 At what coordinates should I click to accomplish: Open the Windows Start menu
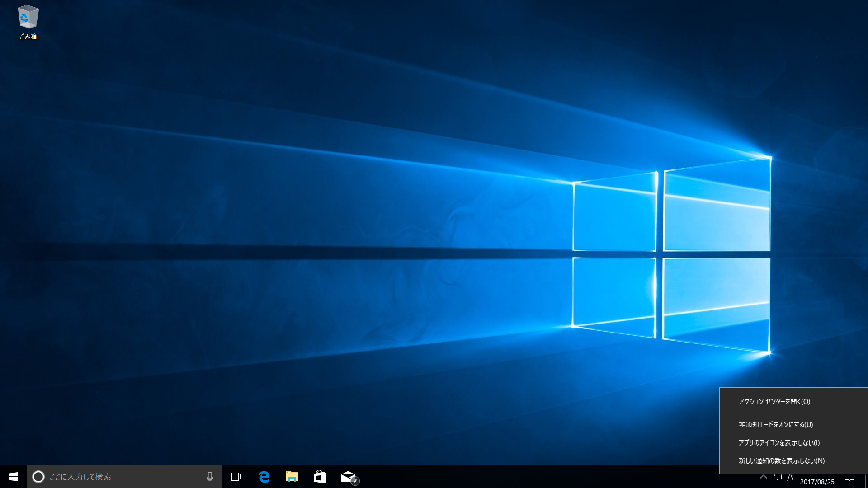tap(14, 477)
